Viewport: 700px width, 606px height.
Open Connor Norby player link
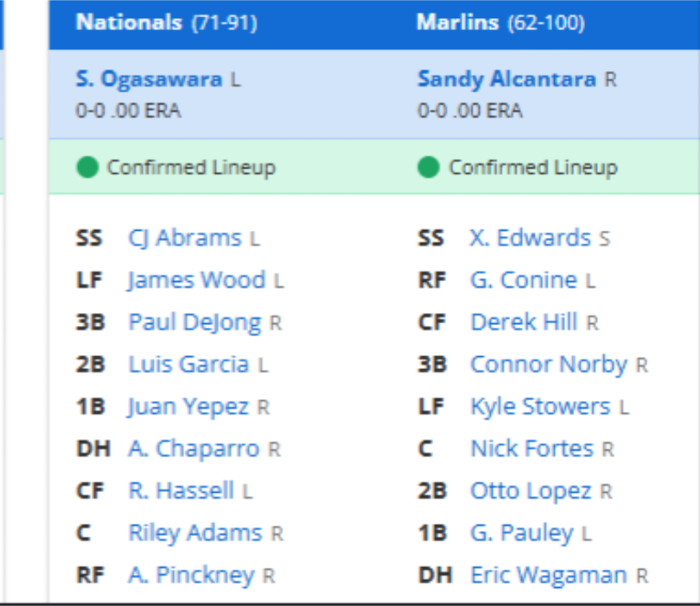click(x=549, y=365)
